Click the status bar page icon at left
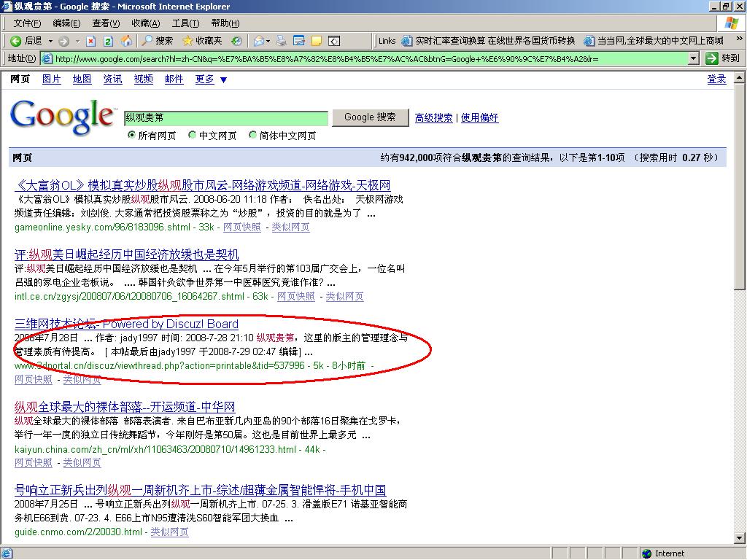The image size is (747, 560). click(7, 553)
